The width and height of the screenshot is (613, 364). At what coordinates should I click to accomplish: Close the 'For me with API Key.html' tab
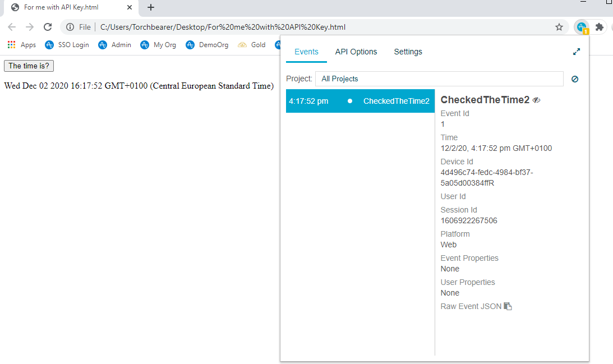click(130, 7)
